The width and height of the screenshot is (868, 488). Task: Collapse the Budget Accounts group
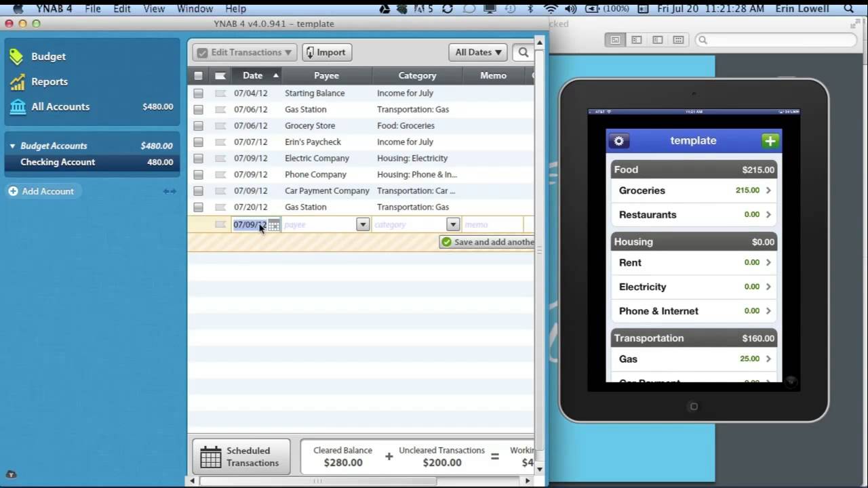12,146
